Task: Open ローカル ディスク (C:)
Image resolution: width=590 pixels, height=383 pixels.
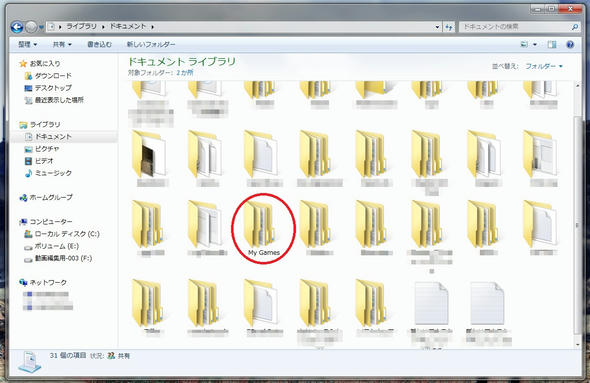Action: [67, 234]
